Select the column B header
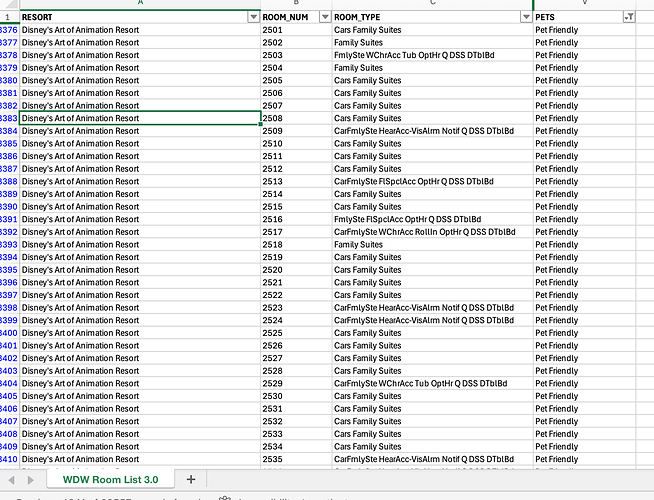The width and height of the screenshot is (654, 500). pos(296,4)
